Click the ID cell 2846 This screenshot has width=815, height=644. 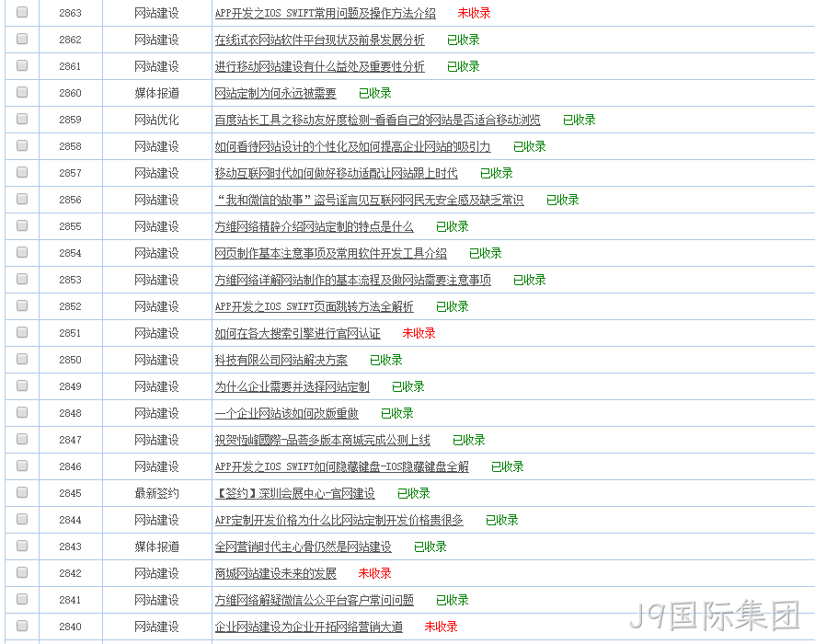(x=70, y=466)
